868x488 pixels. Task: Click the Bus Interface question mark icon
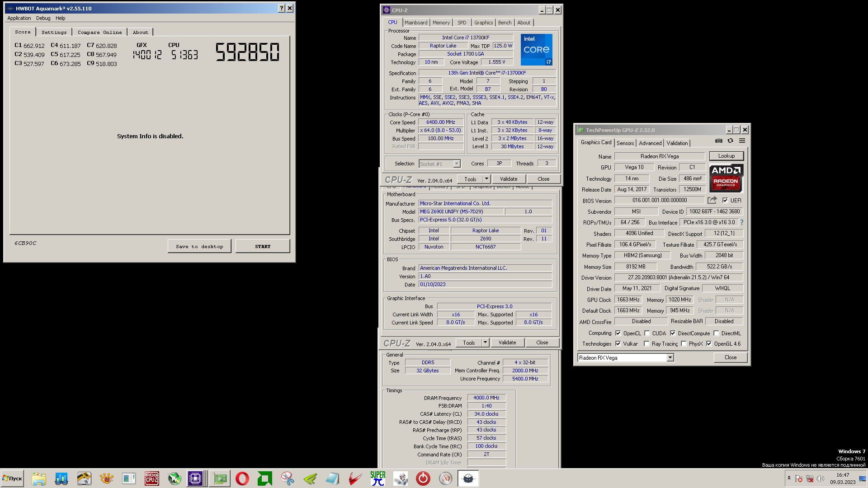[x=741, y=222]
